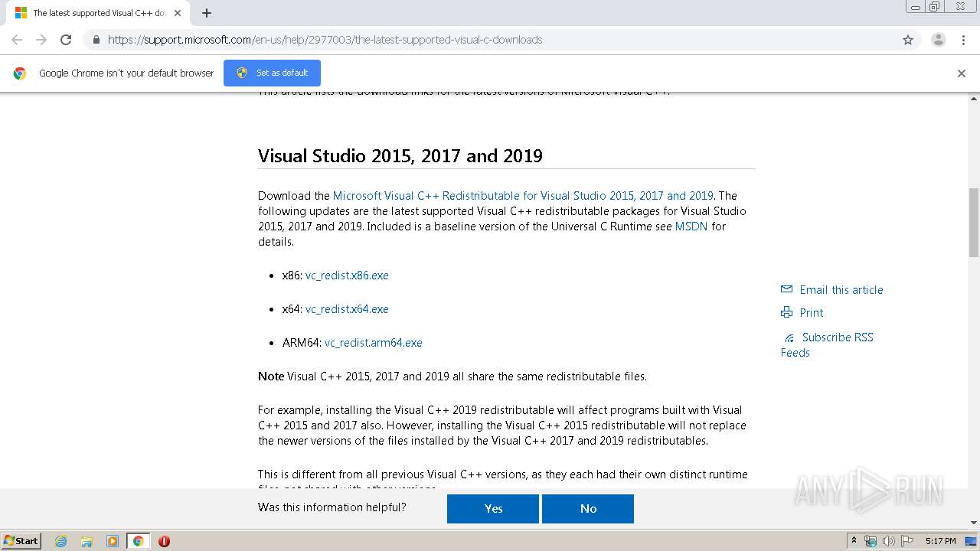Screen dimensions: 980x551
Task: Click the Visual Studio 2015, 2017 and 2019 heading
Action: pos(400,156)
